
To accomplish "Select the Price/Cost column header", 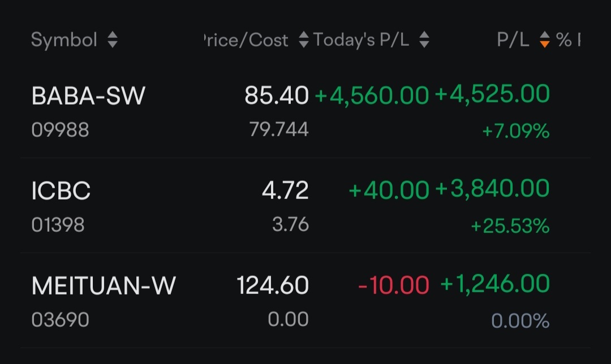I will [x=246, y=40].
